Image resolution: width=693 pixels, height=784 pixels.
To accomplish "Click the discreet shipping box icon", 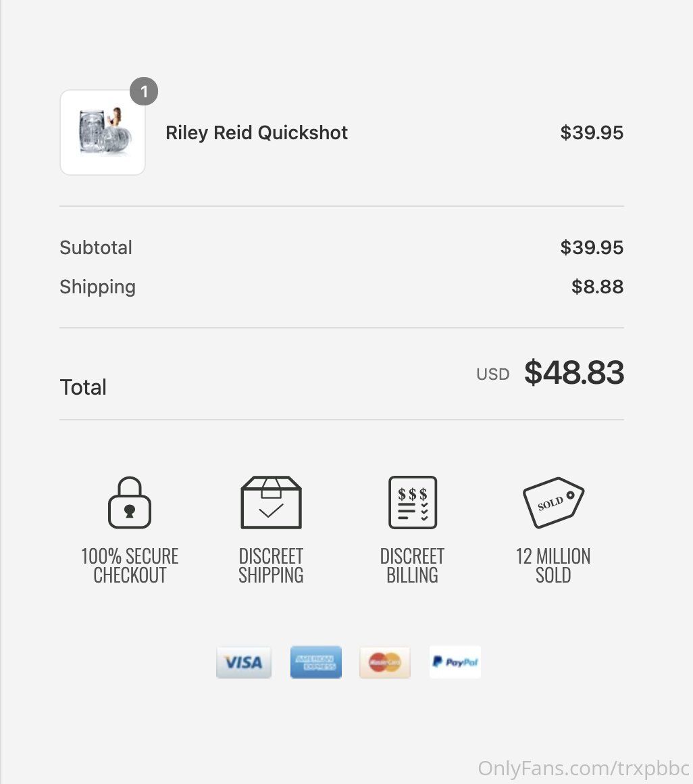I will point(271,503).
